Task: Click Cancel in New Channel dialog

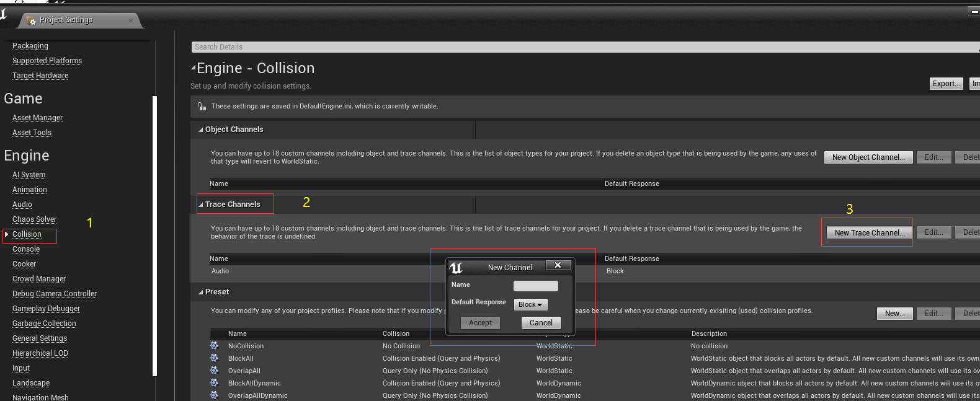Action: (x=541, y=323)
